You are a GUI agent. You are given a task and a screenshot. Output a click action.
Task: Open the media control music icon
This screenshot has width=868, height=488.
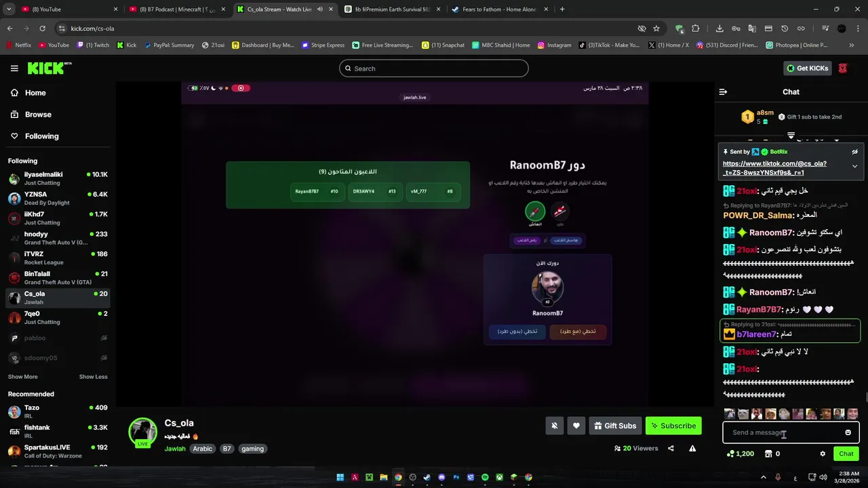[x=825, y=28]
